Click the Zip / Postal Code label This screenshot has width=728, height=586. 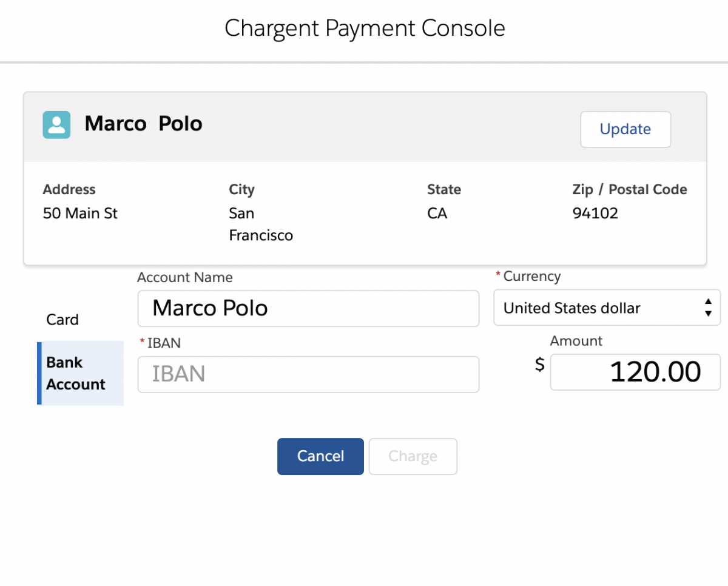coord(629,189)
